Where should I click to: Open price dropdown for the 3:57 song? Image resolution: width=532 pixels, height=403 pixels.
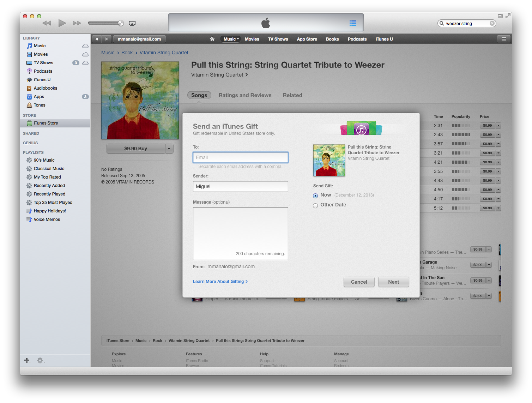[498, 144]
